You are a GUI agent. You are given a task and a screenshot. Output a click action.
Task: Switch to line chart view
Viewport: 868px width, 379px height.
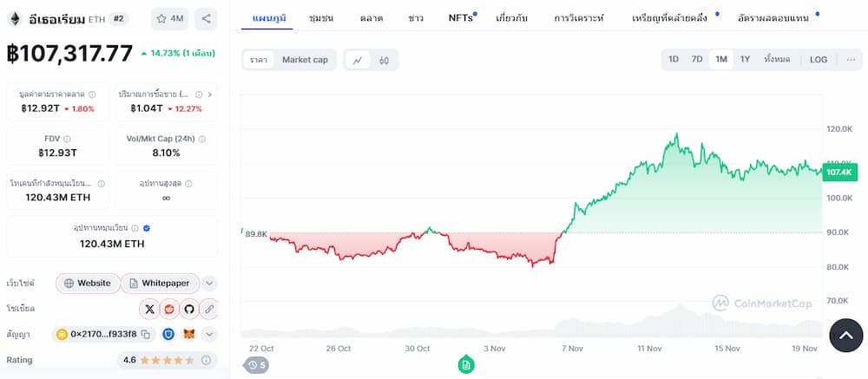(358, 60)
